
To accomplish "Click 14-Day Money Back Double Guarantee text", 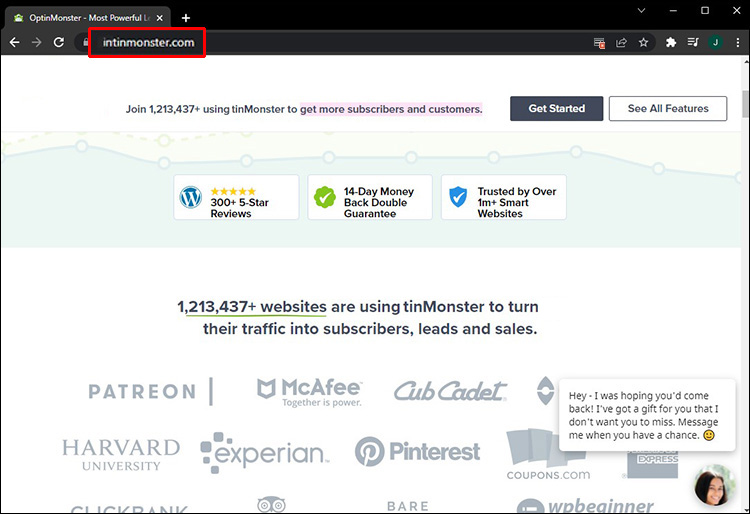I will tap(378, 202).
